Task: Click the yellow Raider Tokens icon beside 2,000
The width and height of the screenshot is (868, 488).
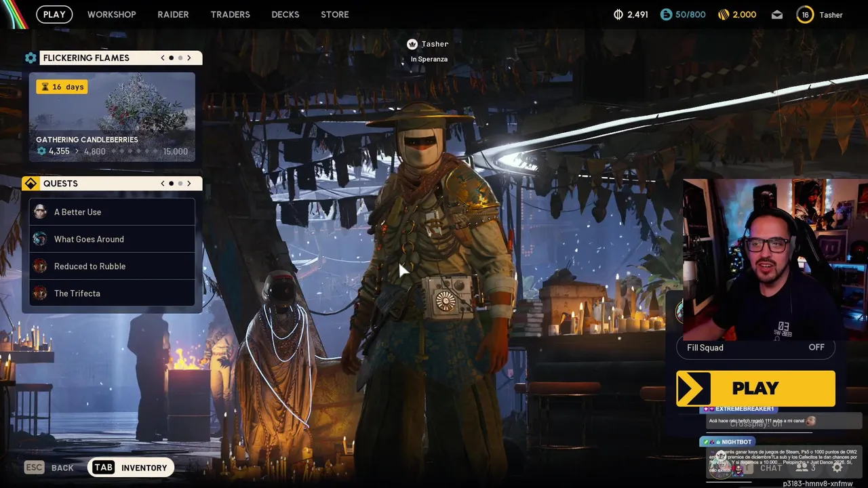Action: 723,14
